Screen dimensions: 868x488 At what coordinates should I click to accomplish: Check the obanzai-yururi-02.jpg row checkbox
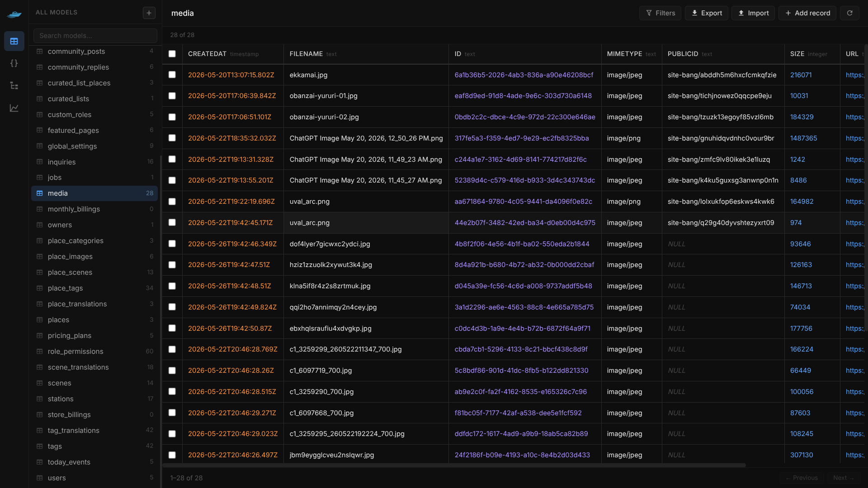172,117
